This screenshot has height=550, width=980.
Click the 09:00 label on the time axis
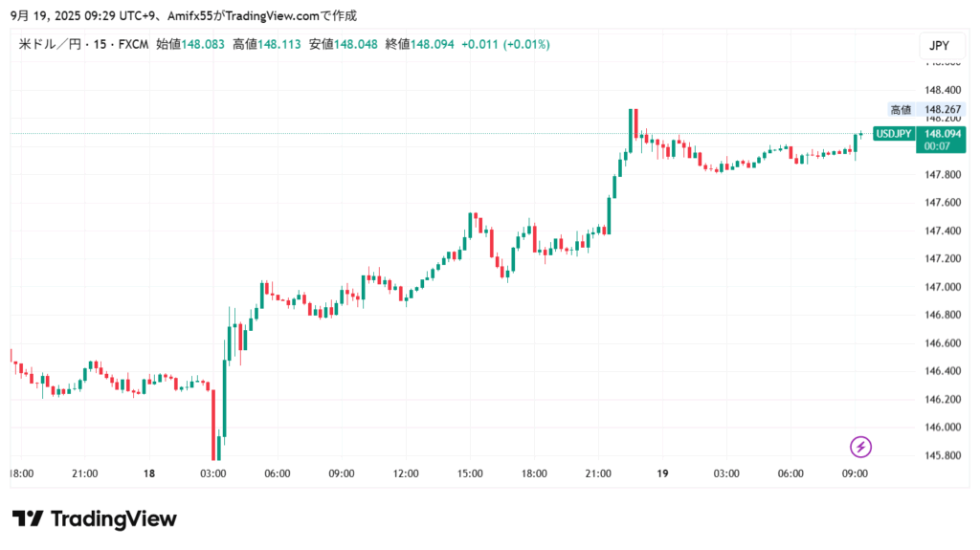[342, 473]
